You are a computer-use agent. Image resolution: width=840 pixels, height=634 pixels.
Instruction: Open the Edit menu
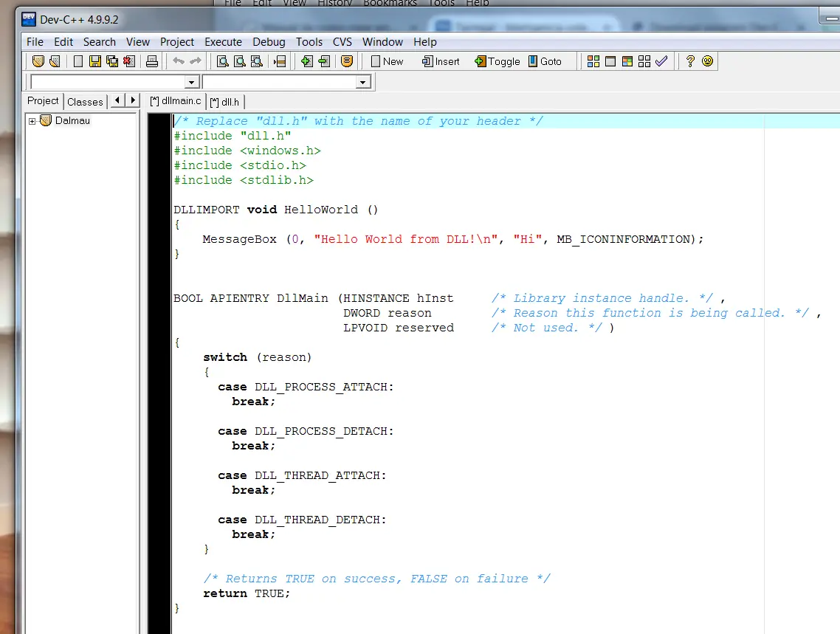[x=63, y=42]
